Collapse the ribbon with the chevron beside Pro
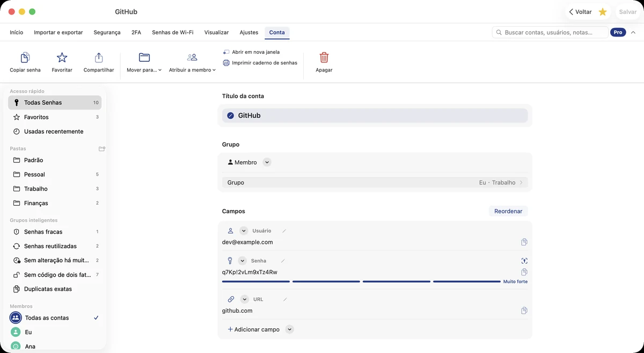 point(633,33)
